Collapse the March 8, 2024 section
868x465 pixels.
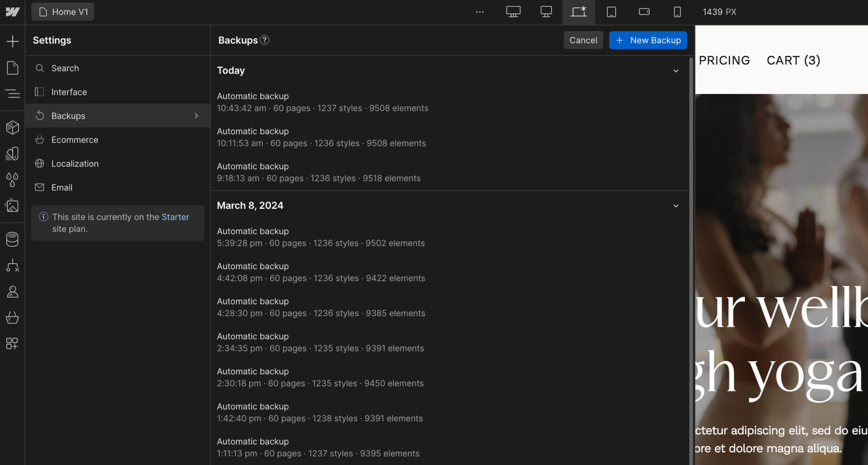(x=676, y=206)
